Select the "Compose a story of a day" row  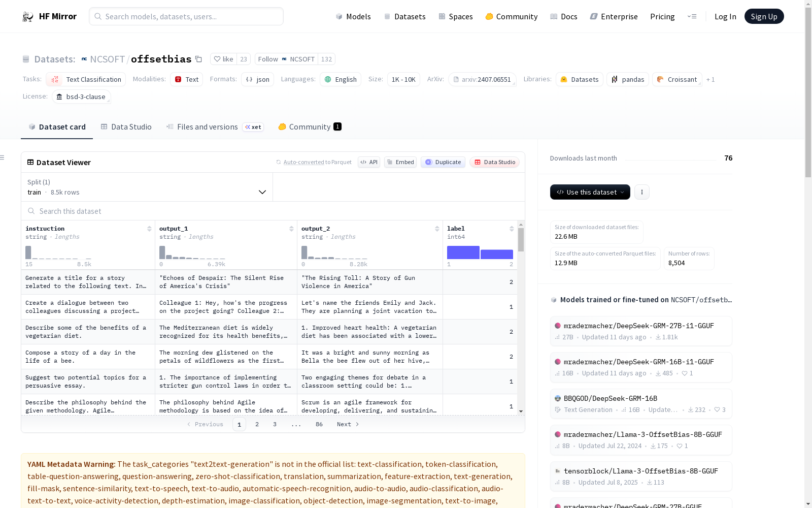click(269, 357)
